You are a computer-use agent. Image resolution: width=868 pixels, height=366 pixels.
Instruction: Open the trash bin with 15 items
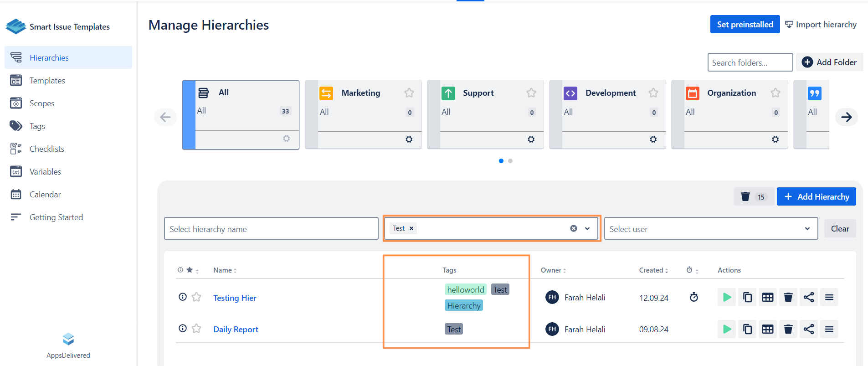pos(754,197)
